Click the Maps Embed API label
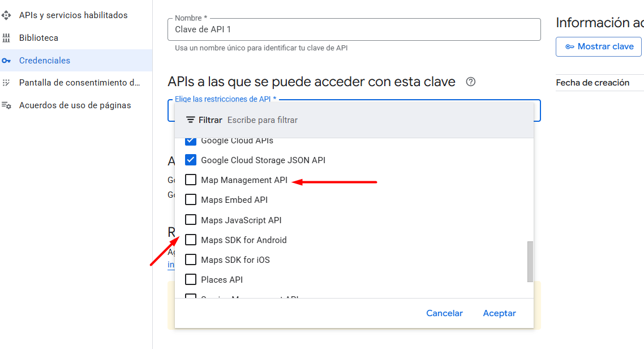The height and width of the screenshot is (349, 644). click(234, 200)
